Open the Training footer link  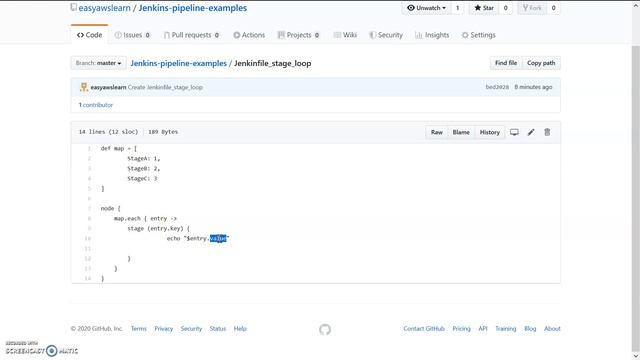(505, 329)
